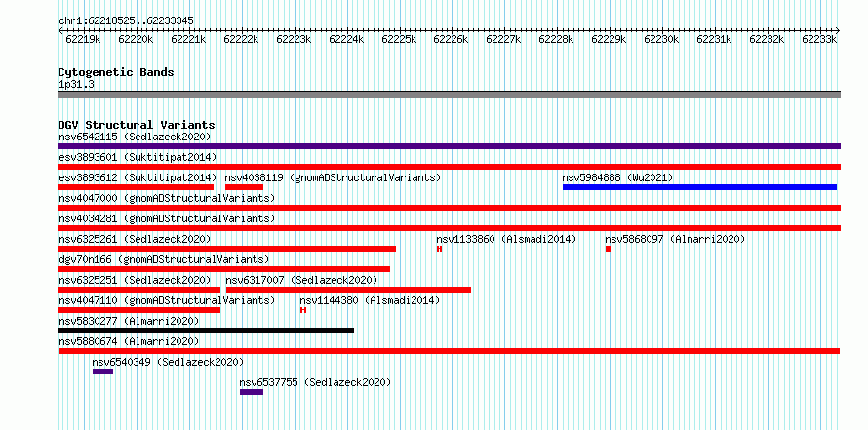Click the 62222k ruler position
This screenshot has width=868, height=430.
[241, 40]
